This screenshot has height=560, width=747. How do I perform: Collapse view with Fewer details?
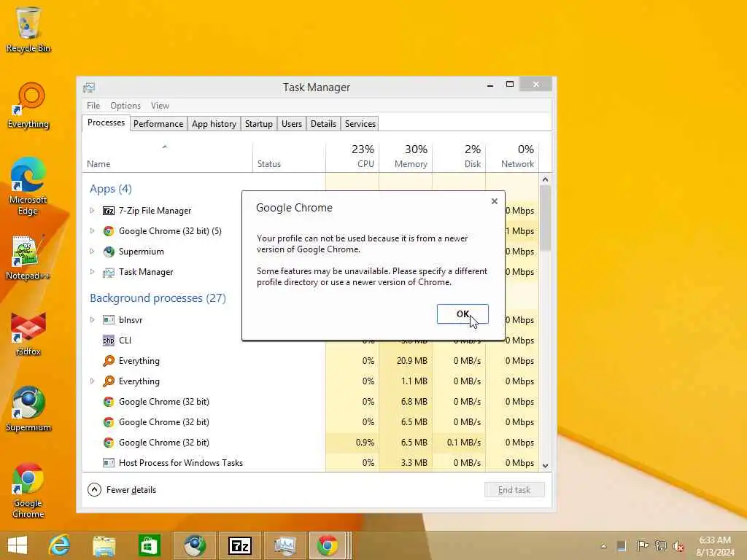point(122,489)
